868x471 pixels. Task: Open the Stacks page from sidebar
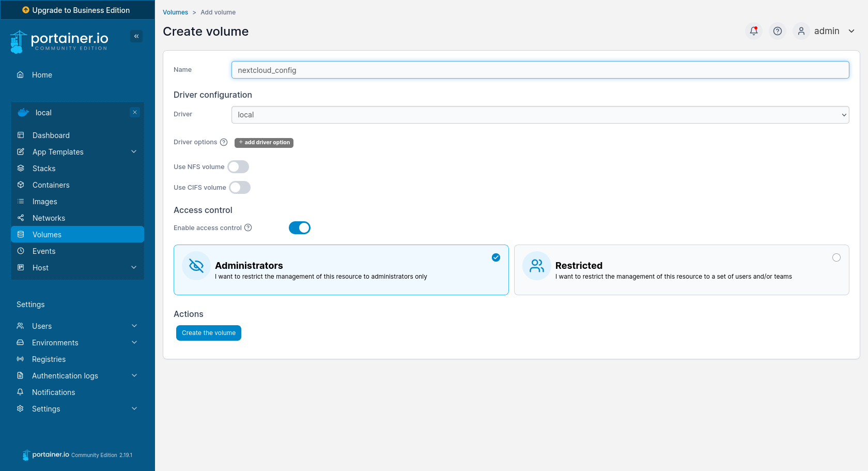coord(44,169)
